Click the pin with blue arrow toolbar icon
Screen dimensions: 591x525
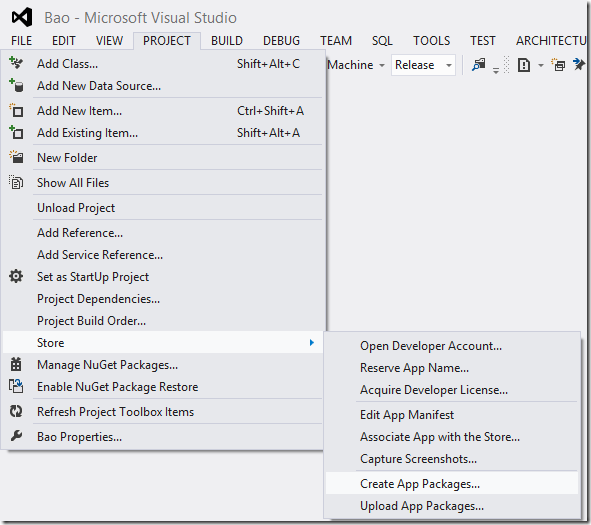tap(579, 64)
